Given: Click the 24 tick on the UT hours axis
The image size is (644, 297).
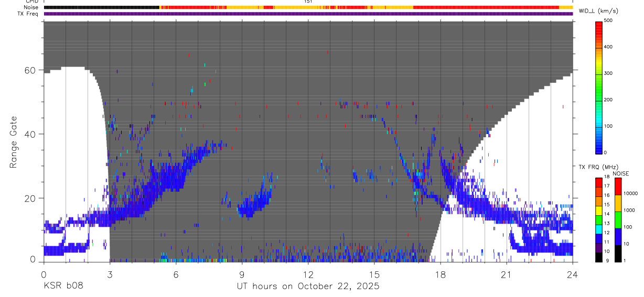Looking at the screenshot, I should (x=573, y=274).
